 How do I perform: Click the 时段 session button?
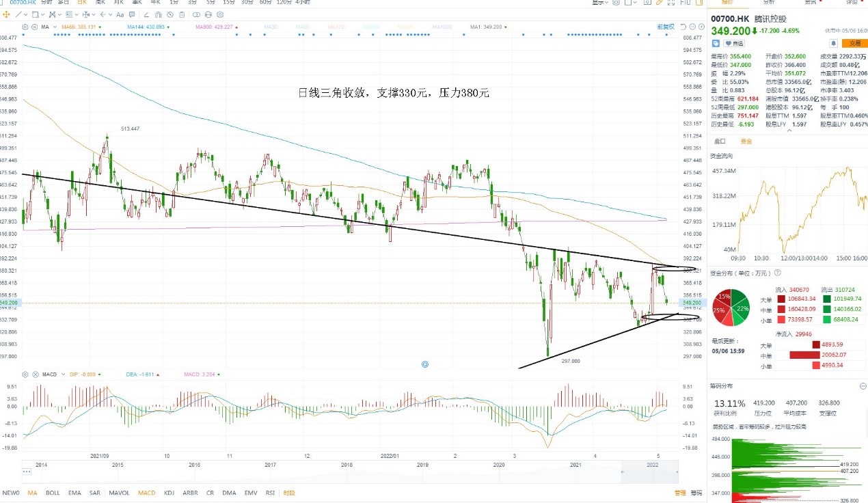click(289, 493)
